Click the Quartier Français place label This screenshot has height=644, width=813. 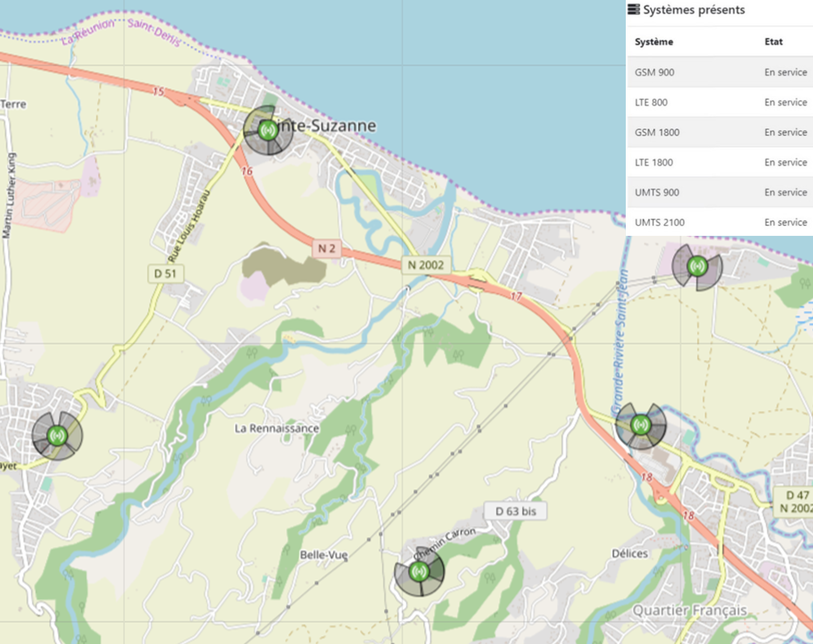pyautogui.click(x=689, y=610)
